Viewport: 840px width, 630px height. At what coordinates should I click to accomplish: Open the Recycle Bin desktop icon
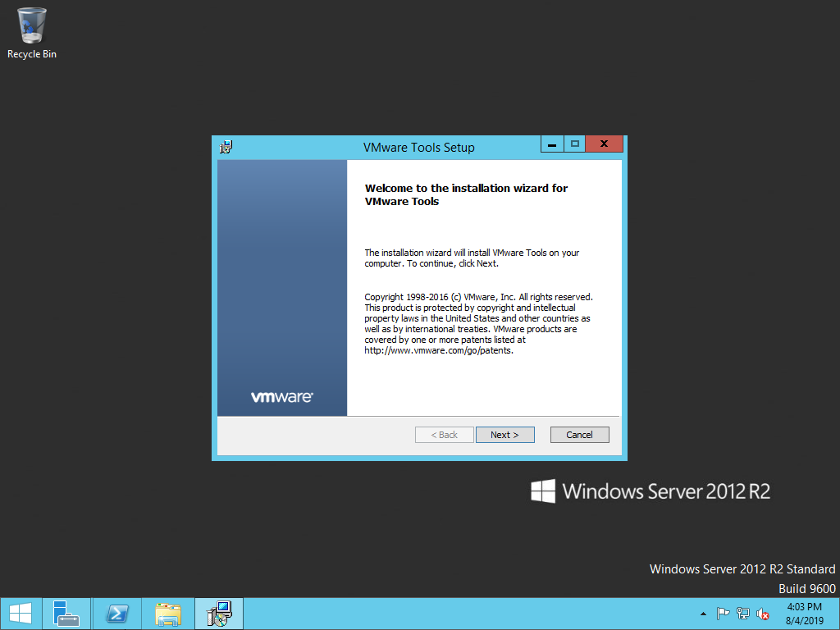(x=32, y=33)
